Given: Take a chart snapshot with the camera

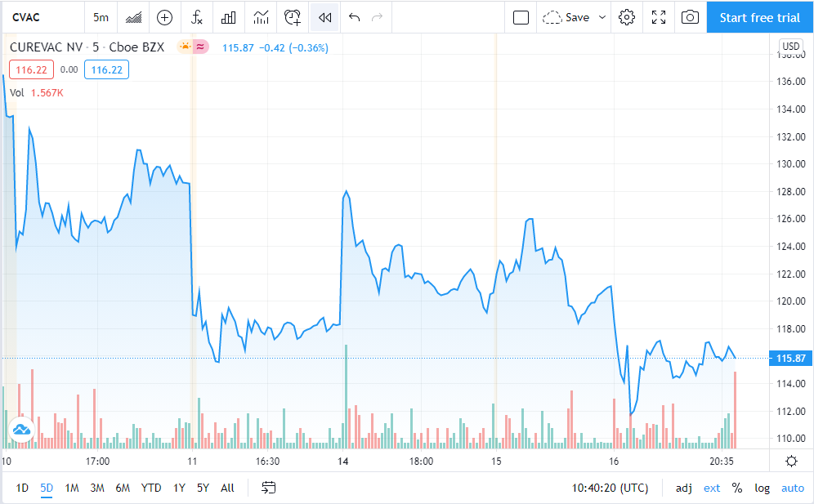Looking at the screenshot, I should click(690, 17).
